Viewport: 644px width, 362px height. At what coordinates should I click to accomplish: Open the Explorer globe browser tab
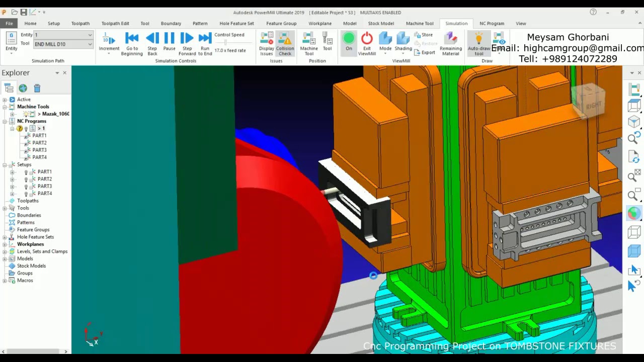click(23, 88)
